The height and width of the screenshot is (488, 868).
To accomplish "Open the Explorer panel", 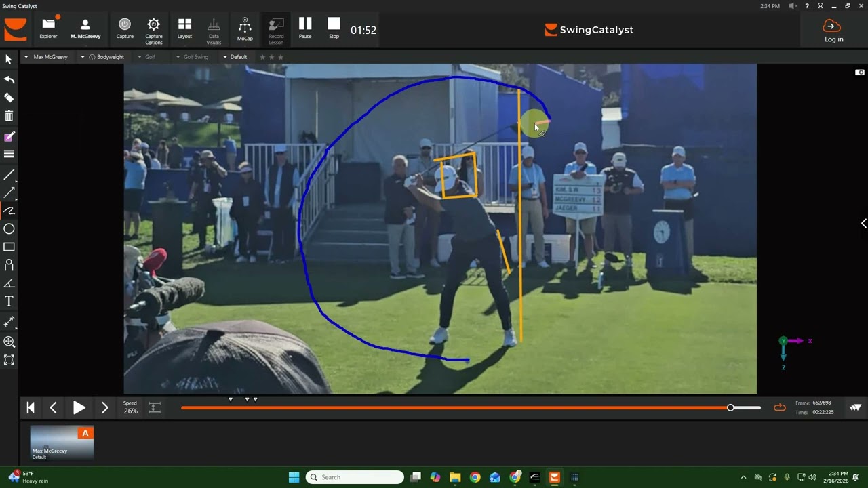I will coord(48,28).
